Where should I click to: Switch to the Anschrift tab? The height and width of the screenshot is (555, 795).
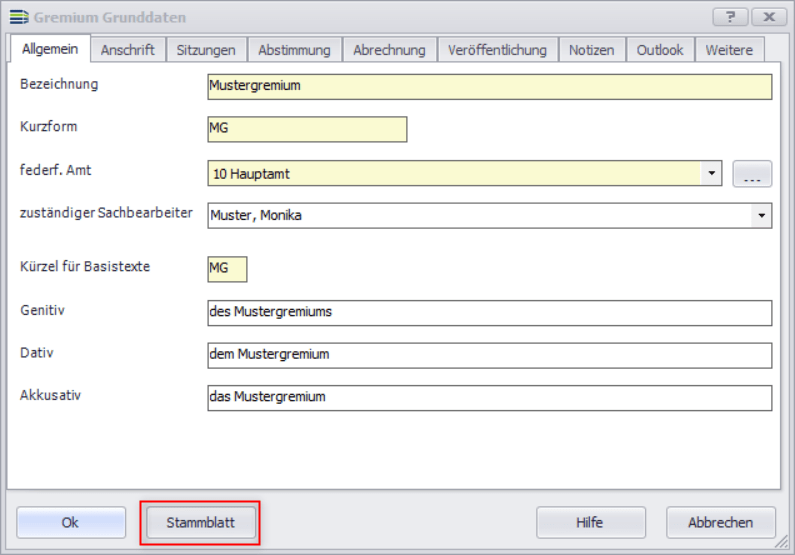click(x=128, y=49)
